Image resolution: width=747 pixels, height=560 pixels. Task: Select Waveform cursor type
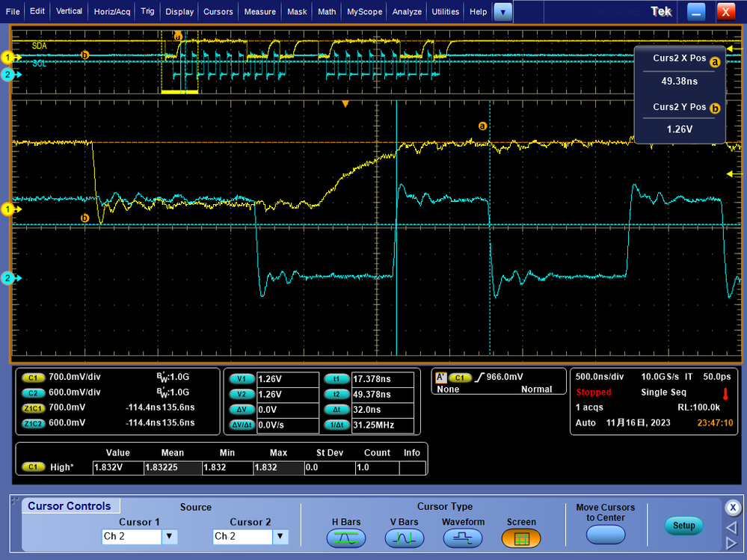(463, 538)
